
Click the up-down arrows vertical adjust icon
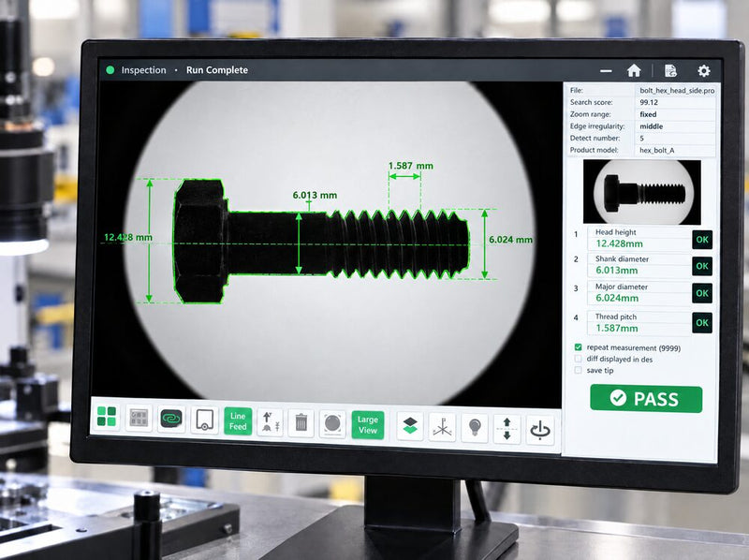(x=507, y=429)
